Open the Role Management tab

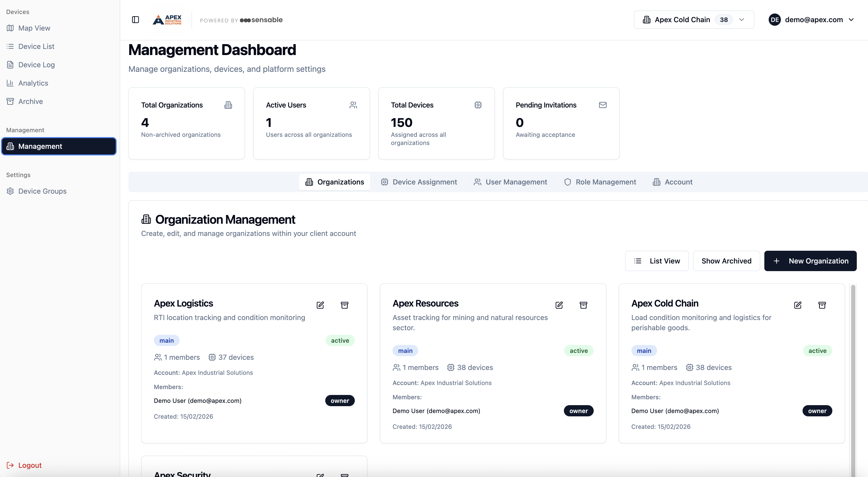point(600,182)
